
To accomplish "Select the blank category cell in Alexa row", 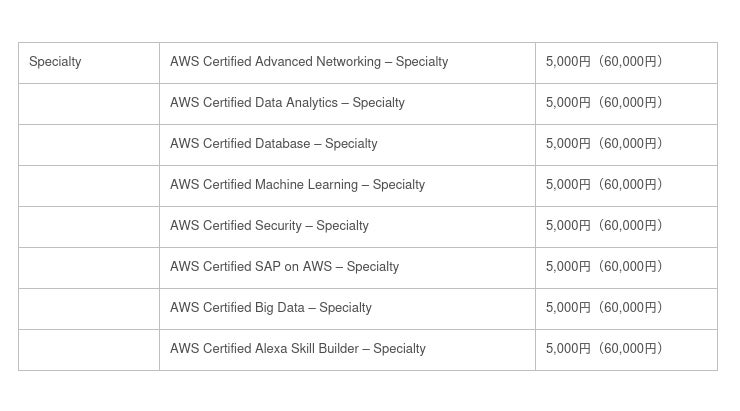I will pos(89,349).
